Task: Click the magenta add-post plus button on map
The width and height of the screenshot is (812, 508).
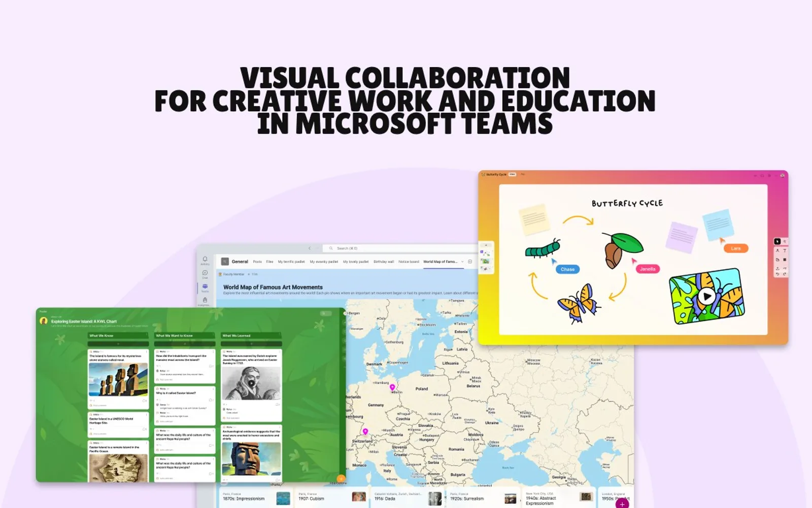Action: point(622,504)
